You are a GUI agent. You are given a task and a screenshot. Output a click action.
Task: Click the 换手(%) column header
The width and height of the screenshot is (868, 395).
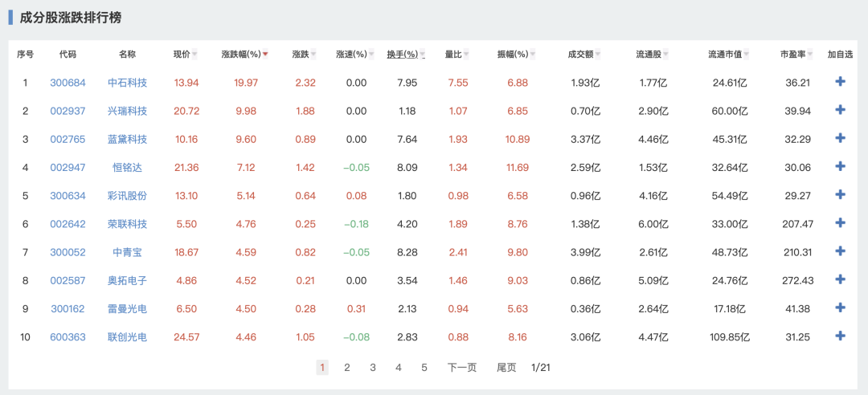[x=402, y=55]
